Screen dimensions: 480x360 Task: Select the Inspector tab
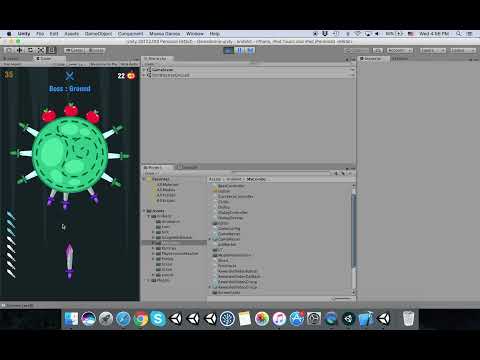coord(372,59)
